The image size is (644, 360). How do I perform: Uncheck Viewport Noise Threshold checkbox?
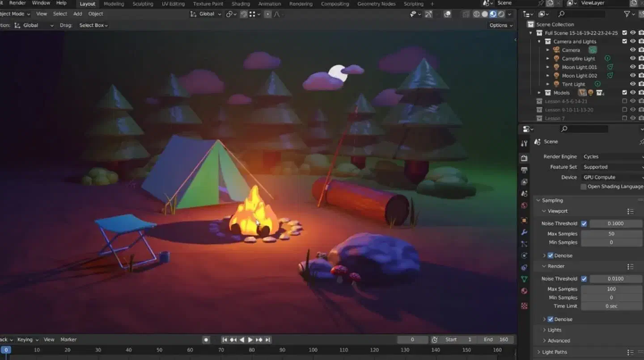[584, 223]
